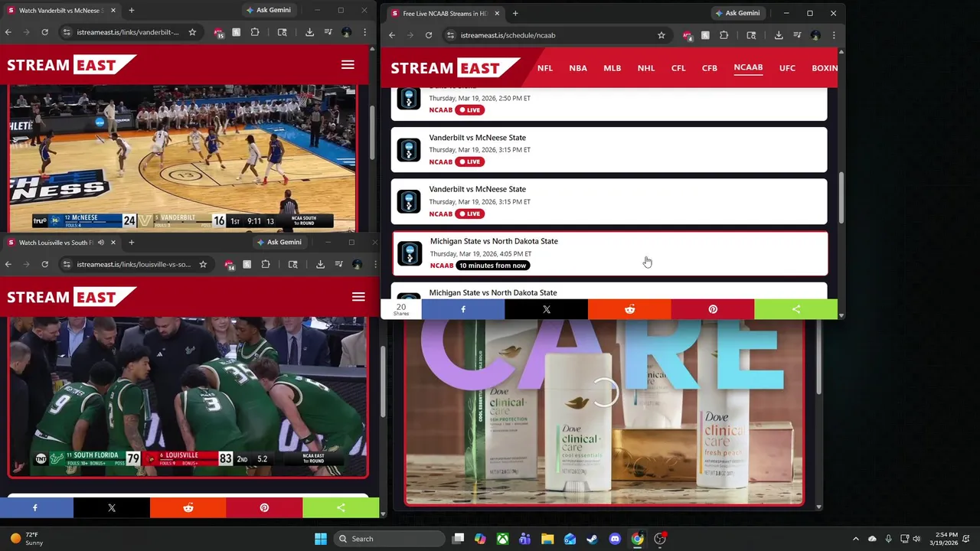Screen dimensions: 980x551
Task: Close the Free Live NCAAB Streams tab
Action: pos(496,13)
